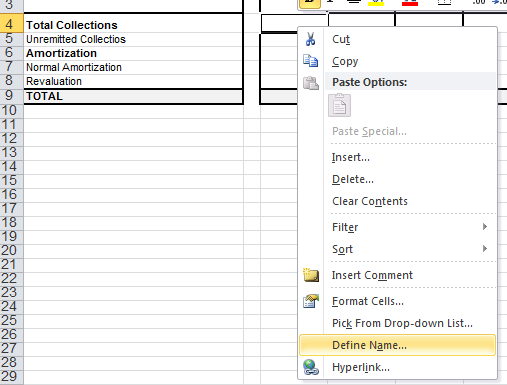Select row header 10

point(12,111)
